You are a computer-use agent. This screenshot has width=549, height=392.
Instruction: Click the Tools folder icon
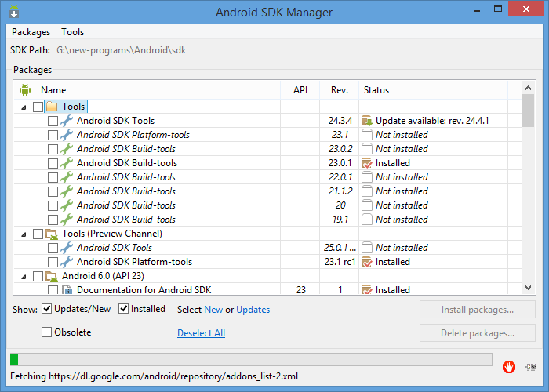[x=52, y=107]
